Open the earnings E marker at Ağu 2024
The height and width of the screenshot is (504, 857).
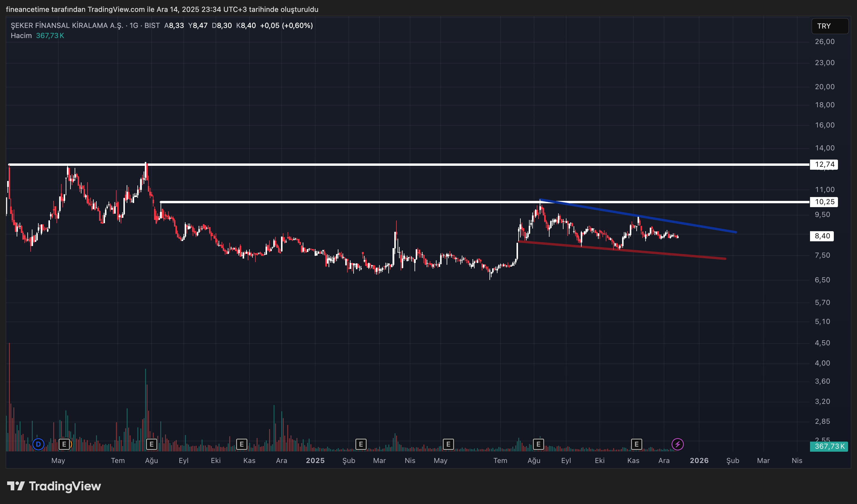click(x=152, y=444)
